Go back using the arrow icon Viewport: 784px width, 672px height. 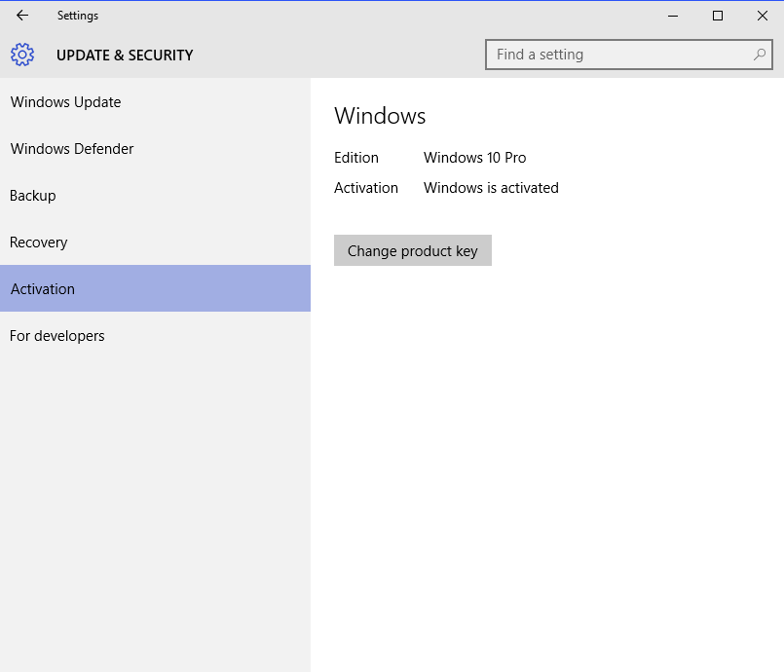click(x=22, y=16)
